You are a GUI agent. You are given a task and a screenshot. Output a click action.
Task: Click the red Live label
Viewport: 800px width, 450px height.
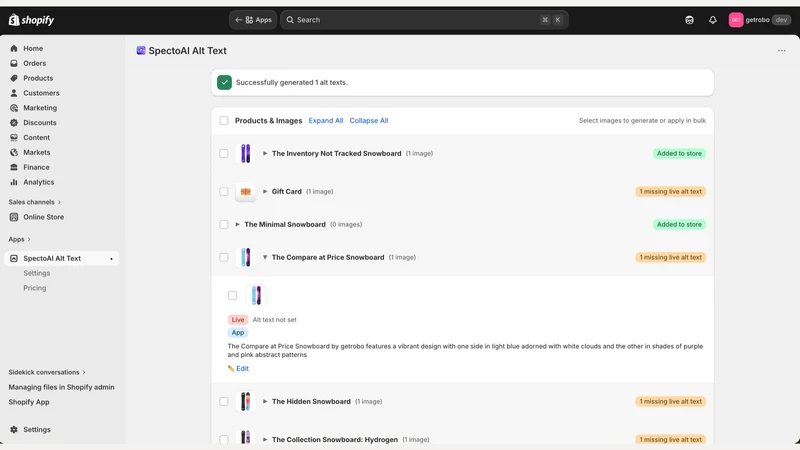pyautogui.click(x=238, y=320)
